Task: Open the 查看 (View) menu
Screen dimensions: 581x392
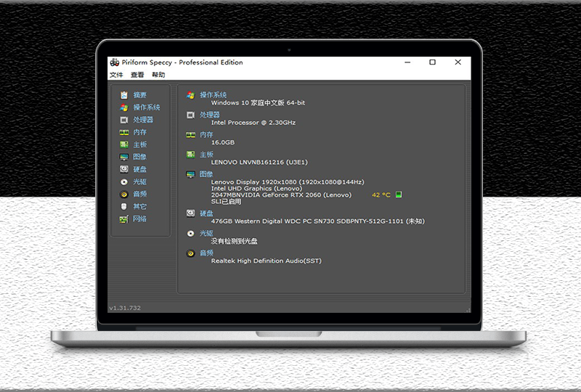Action: [137, 75]
